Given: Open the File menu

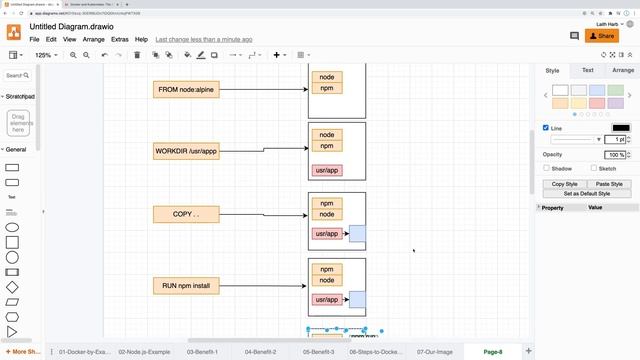Looking at the screenshot, I should [34, 40].
